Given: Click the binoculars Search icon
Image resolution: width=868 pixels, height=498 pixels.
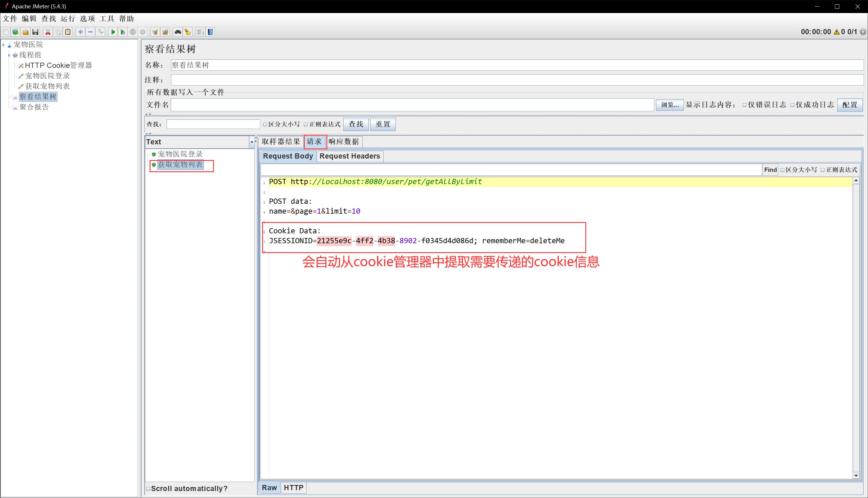Looking at the screenshot, I should [x=178, y=32].
